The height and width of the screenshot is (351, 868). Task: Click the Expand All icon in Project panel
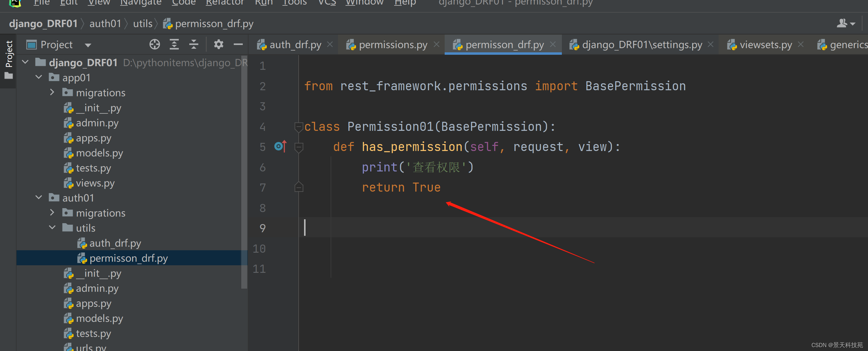coord(174,45)
